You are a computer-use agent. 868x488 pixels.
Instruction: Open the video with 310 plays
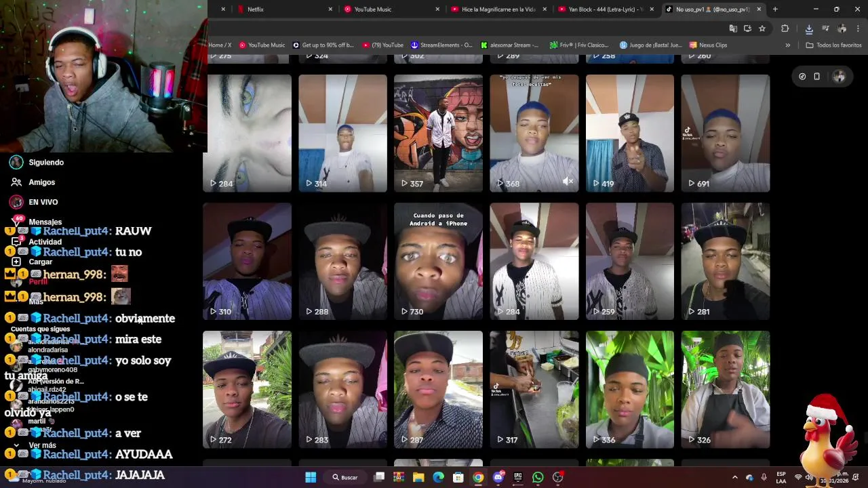[247, 262]
